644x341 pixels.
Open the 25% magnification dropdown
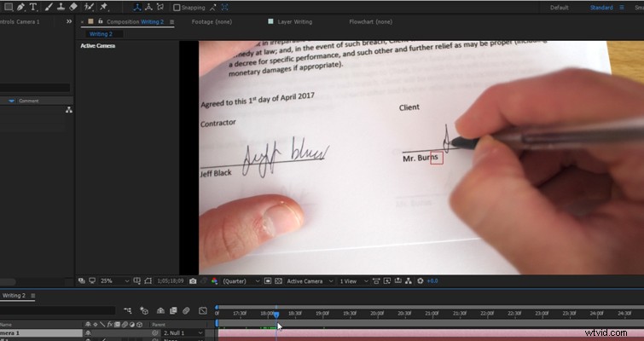(x=115, y=281)
